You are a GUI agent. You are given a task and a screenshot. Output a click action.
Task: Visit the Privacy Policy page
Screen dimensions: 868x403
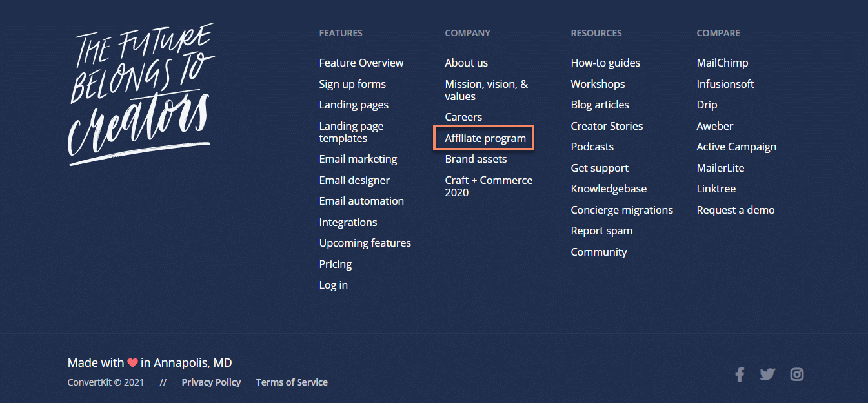[211, 382]
